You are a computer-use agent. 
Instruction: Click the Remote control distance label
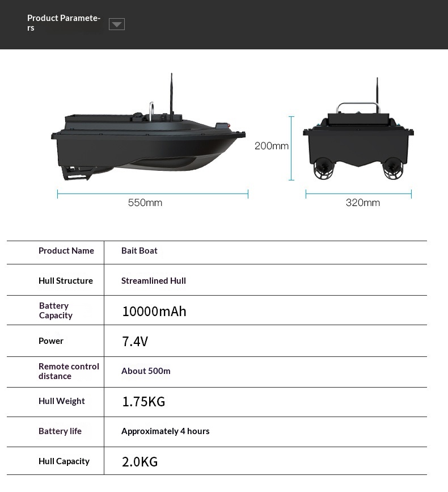(x=69, y=371)
